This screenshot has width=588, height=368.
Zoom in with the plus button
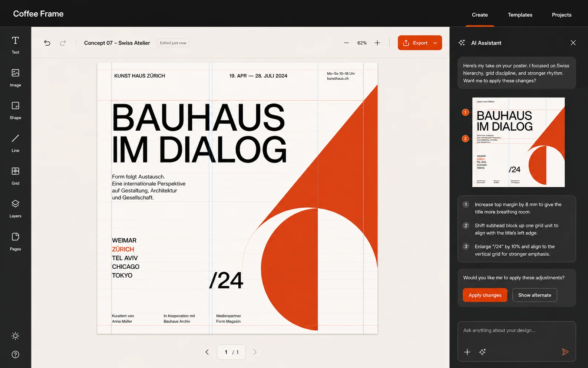pyautogui.click(x=377, y=43)
